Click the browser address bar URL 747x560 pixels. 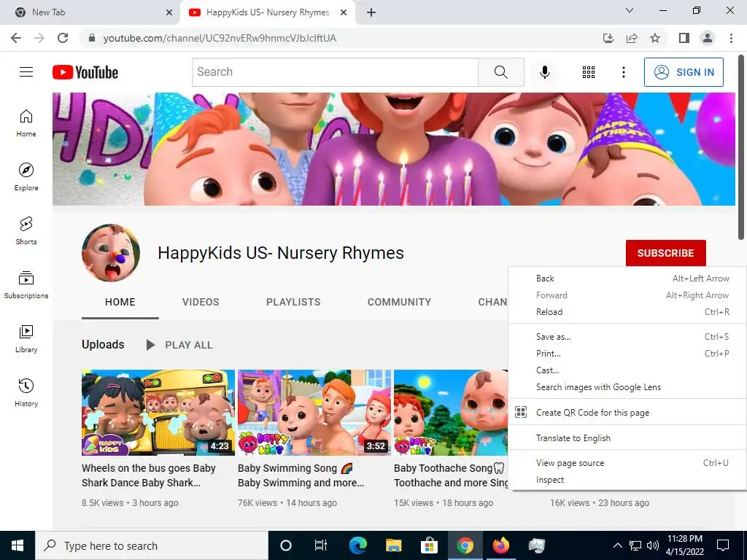tap(220, 38)
